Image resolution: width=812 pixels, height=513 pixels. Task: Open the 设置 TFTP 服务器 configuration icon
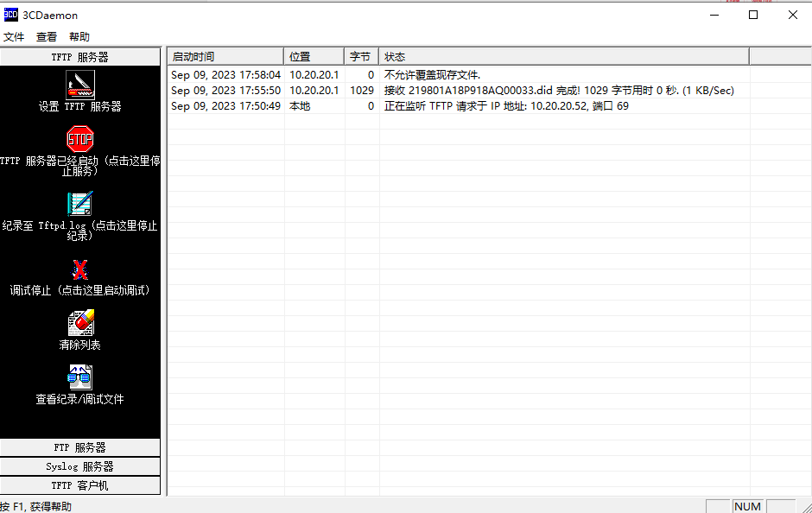click(x=80, y=85)
